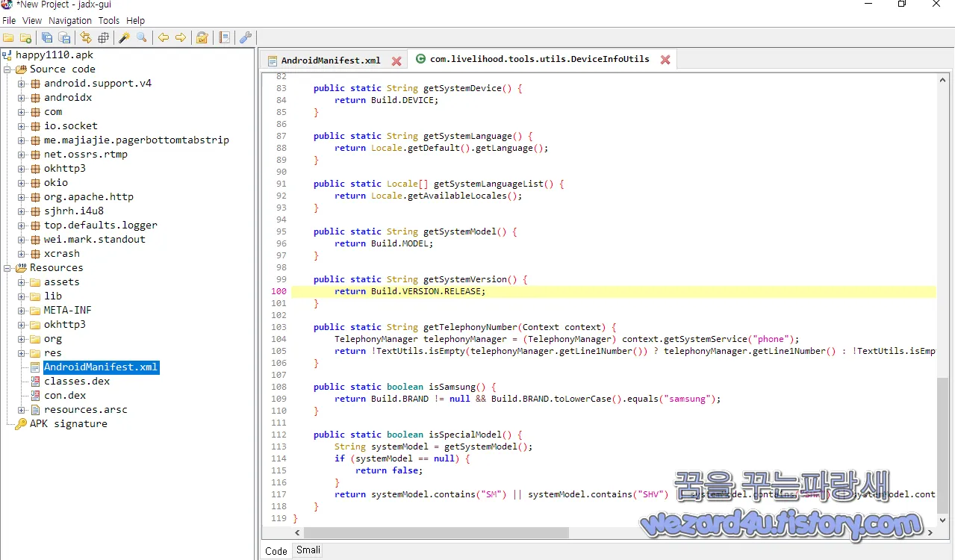Screen dimensions: 955x560
Task: Expand the io.socket package node
Action: pos(22,125)
